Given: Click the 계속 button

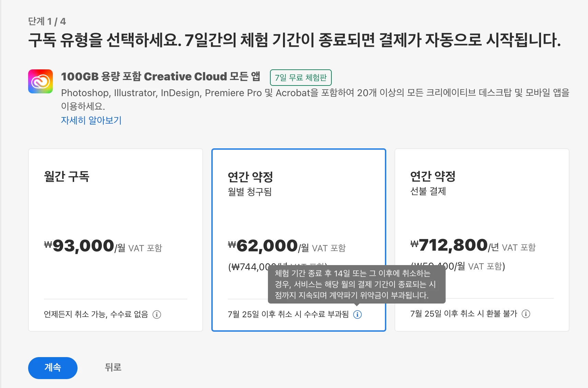Looking at the screenshot, I should (53, 368).
